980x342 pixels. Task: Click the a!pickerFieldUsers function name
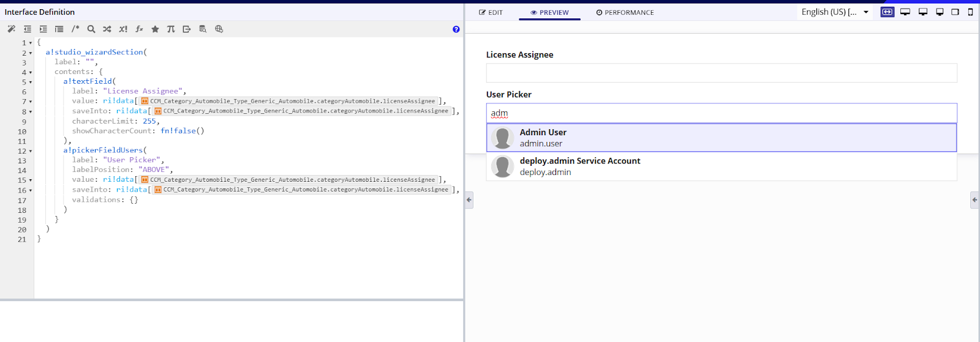click(x=103, y=150)
